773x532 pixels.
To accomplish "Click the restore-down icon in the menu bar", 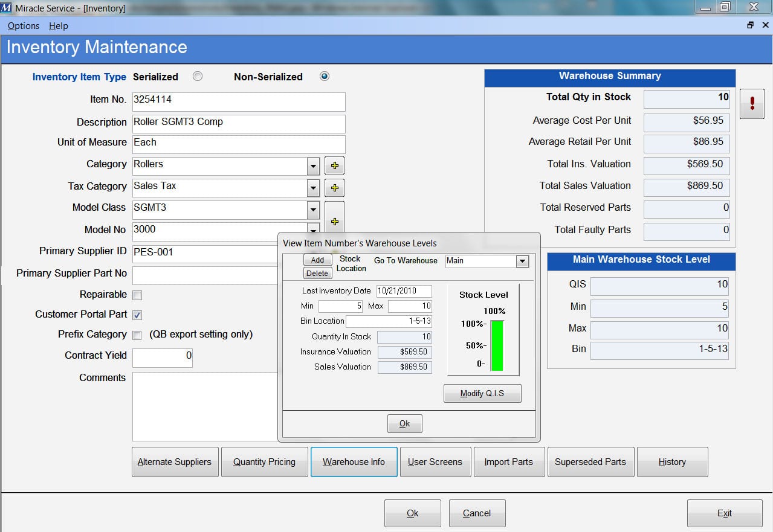I will (x=751, y=25).
